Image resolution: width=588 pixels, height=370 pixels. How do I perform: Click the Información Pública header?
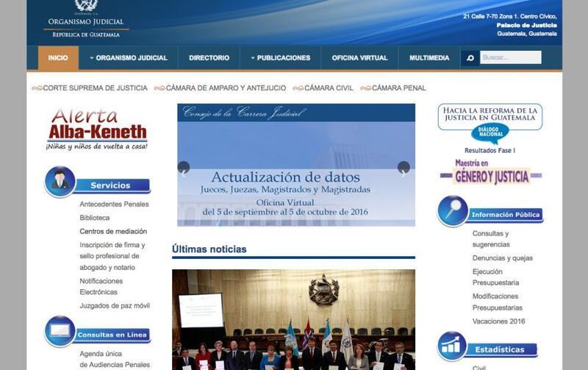[505, 215]
